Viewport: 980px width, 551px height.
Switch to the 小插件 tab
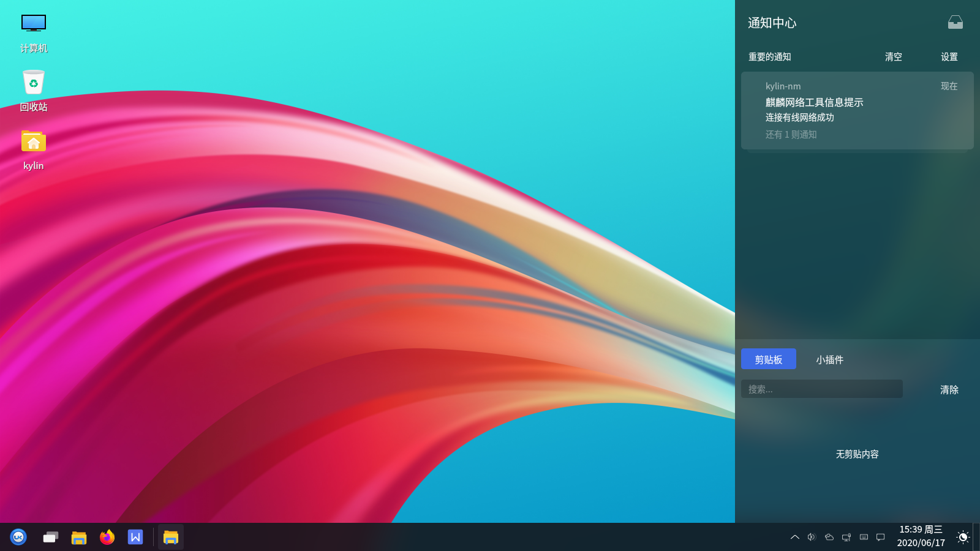click(x=829, y=359)
